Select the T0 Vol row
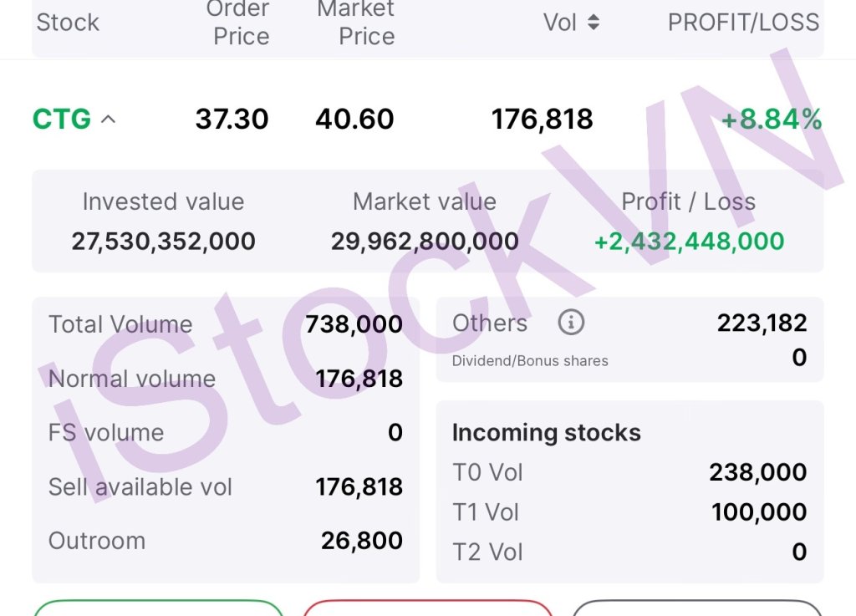 pos(629,472)
